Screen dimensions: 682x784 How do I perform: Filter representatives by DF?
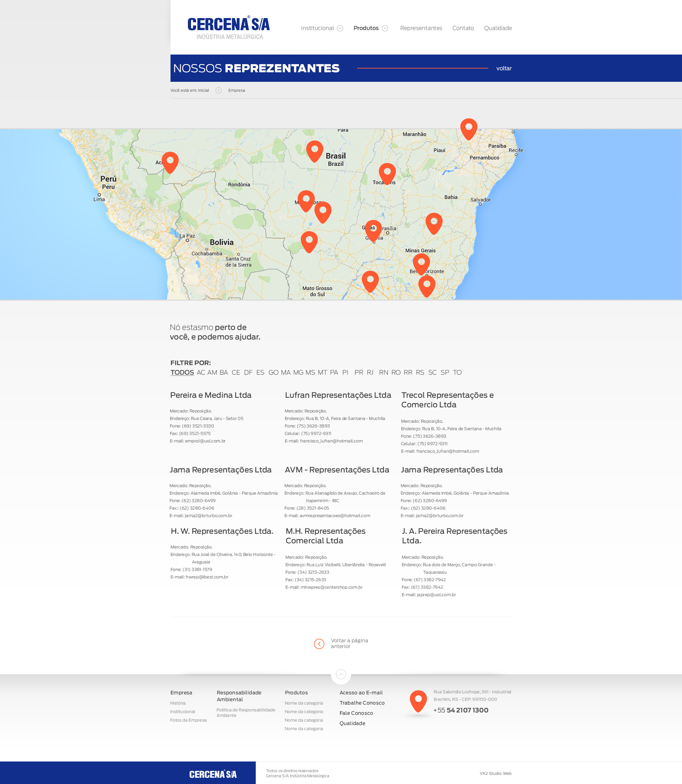point(248,373)
